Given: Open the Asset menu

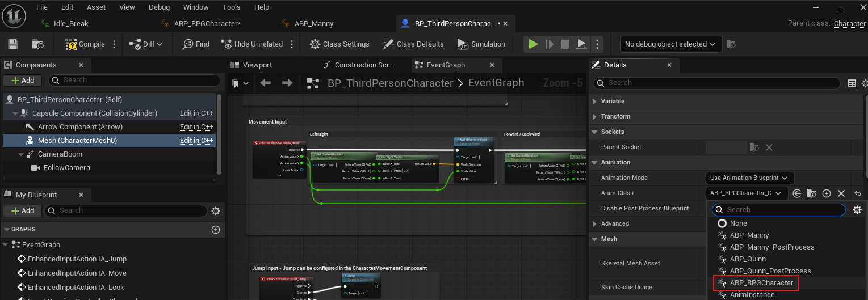Looking at the screenshot, I should tap(96, 7).
